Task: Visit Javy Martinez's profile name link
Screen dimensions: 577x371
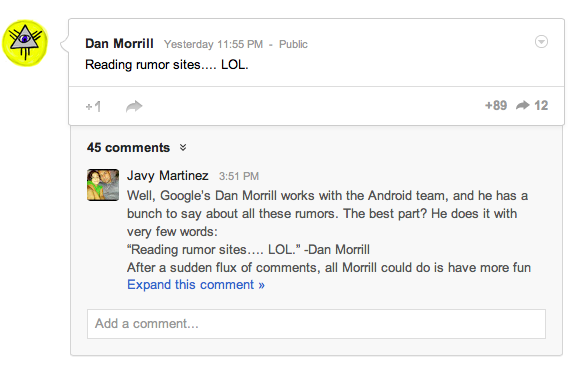Action: 168,176
